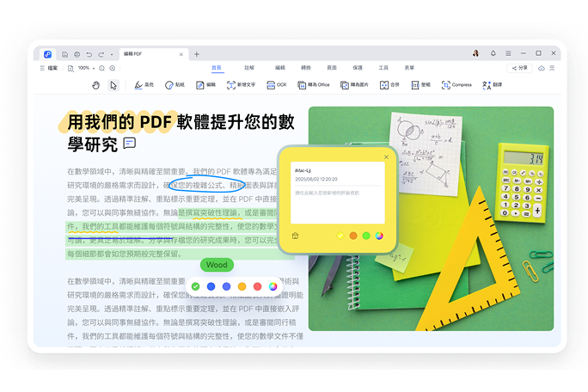Screen dimensions: 588x392
Task: Open a new tab with the plus button
Action: 197,54
